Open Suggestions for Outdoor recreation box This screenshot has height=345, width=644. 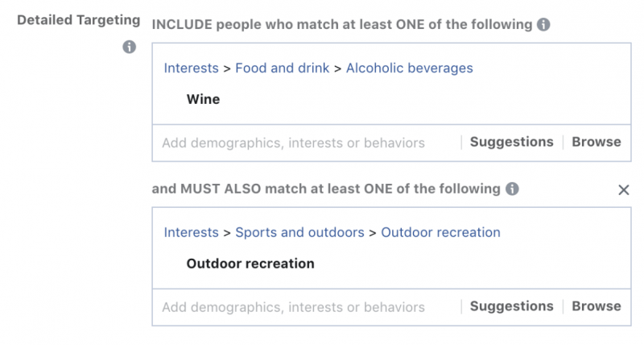(511, 306)
